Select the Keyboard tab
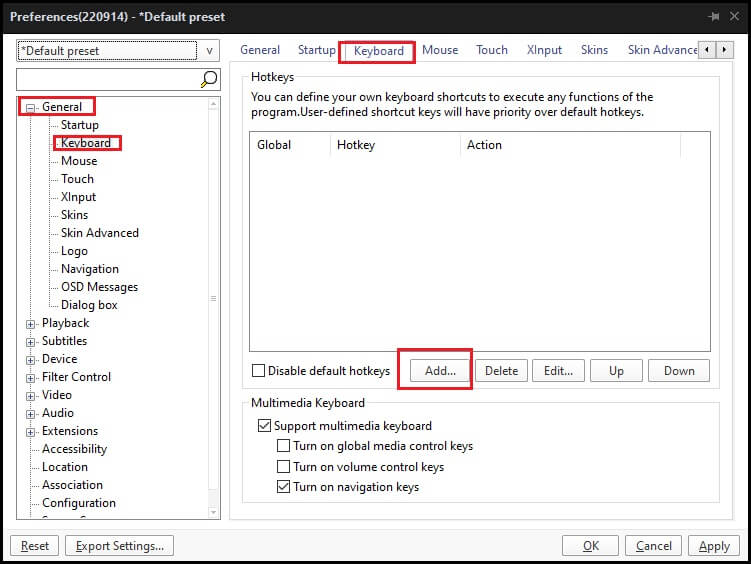This screenshot has width=751, height=564. point(378,51)
